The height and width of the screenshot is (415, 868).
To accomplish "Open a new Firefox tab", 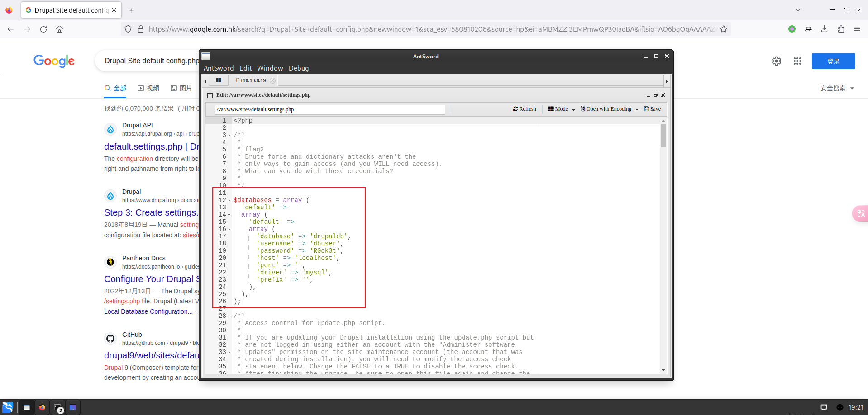I will pos(131,10).
